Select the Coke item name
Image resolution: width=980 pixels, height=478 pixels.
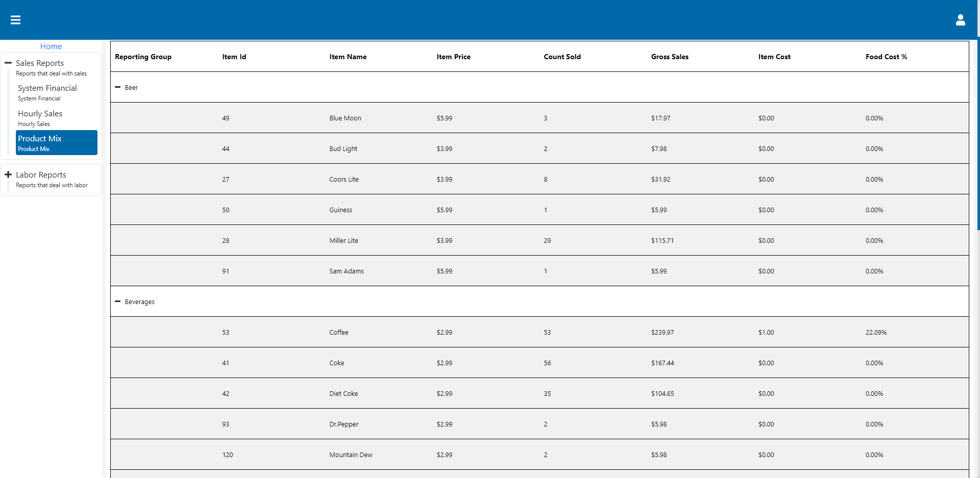pyautogui.click(x=336, y=363)
